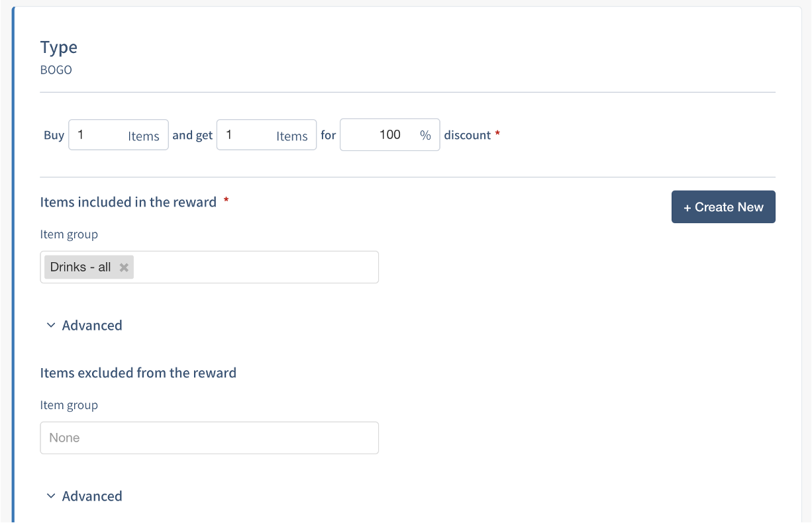Focus the 'and get' quantity input field
Image resolution: width=812 pixels, height=523 pixels.
[x=246, y=135]
